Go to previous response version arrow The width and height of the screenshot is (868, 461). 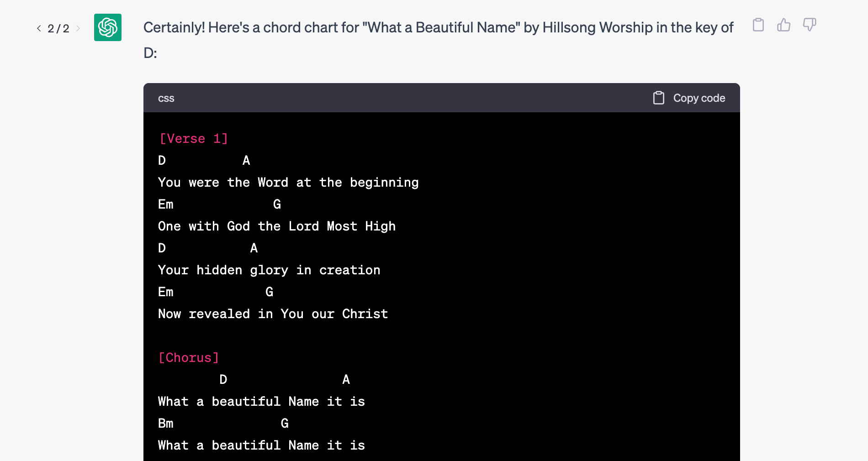[39, 28]
